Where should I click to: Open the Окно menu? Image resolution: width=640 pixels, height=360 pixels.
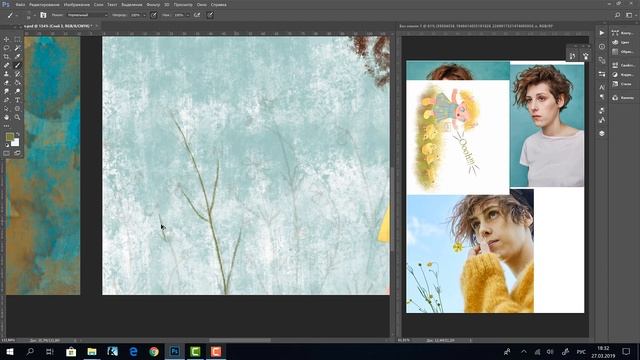[202, 4]
